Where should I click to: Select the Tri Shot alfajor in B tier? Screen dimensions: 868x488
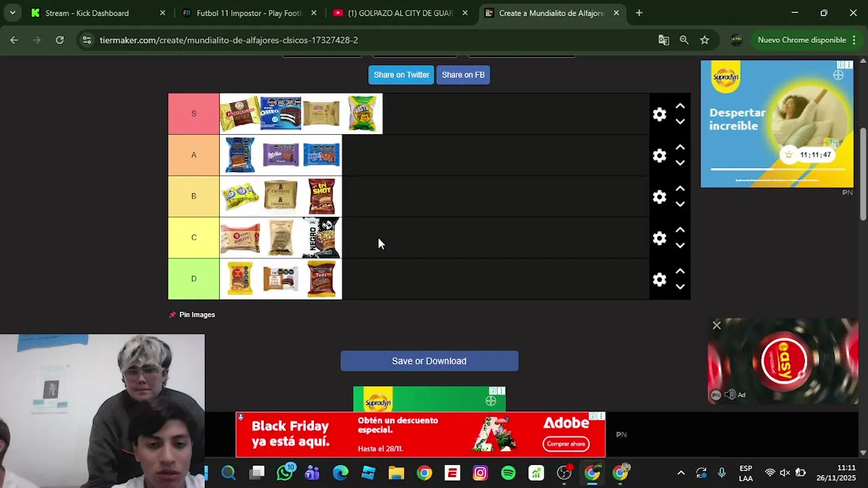[x=321, y=197]
